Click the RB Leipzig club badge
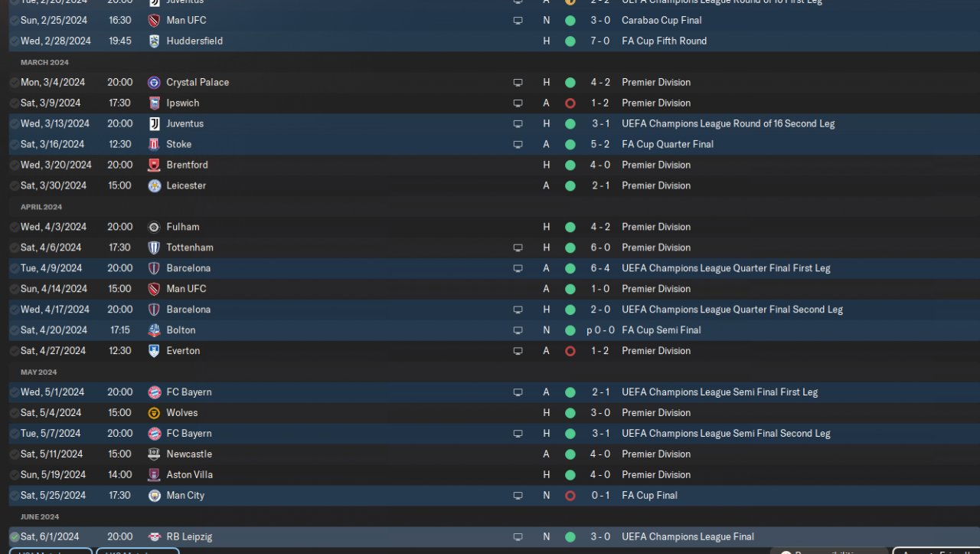 pos(154,536)
